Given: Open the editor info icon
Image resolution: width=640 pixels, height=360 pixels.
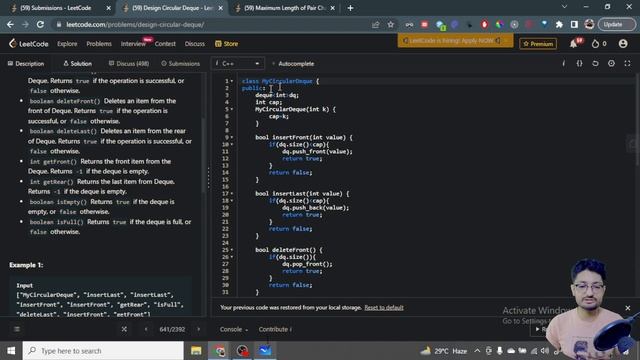Looking at the screenshot, I should click(x=564, y=63).
